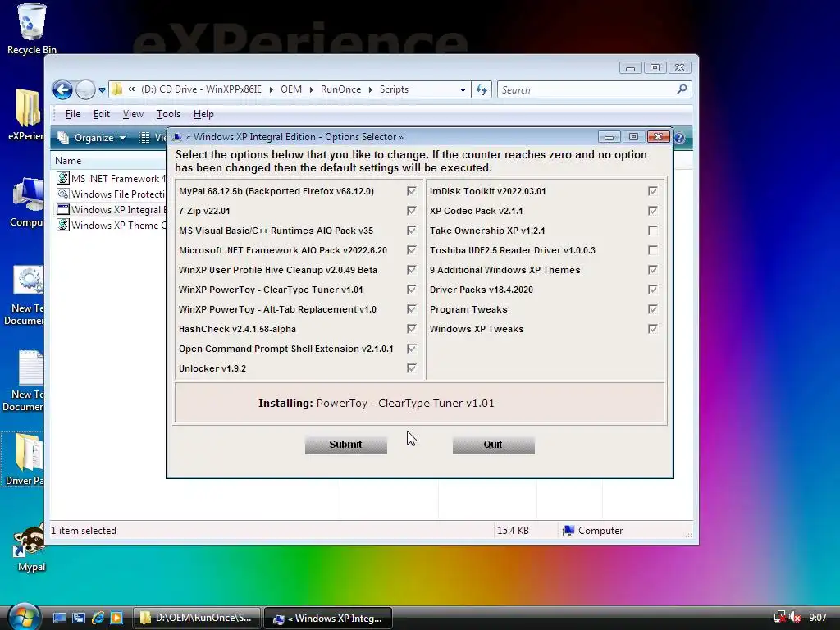Click the MS .NET Framework script file icon
This screenshot has height=630, width=840.
click(x=63, y=178)
